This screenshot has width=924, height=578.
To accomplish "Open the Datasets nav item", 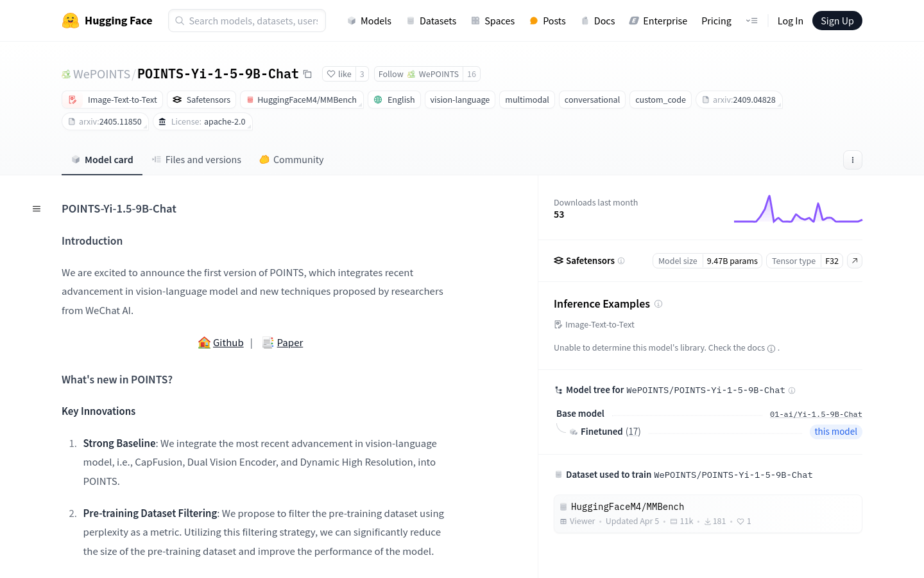I will (431, 21).
